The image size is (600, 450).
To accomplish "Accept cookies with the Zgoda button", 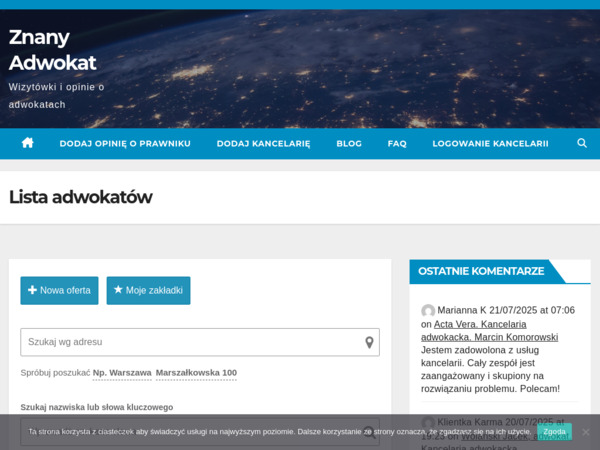I will (554, 432).
